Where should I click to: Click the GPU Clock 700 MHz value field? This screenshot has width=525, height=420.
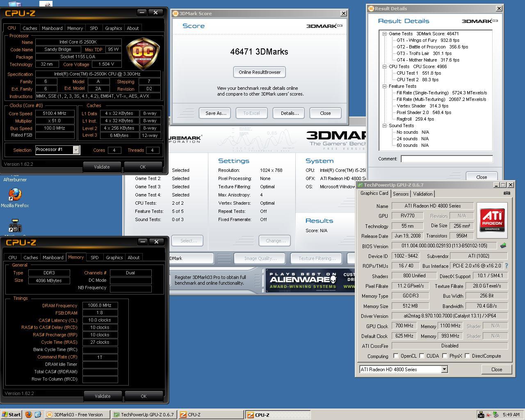(x=404, y=326)
